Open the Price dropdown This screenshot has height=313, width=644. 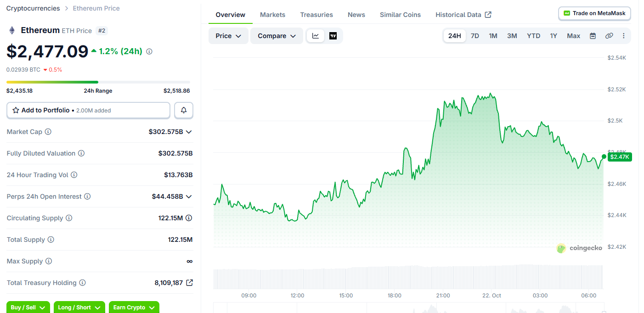click(228, 36)
